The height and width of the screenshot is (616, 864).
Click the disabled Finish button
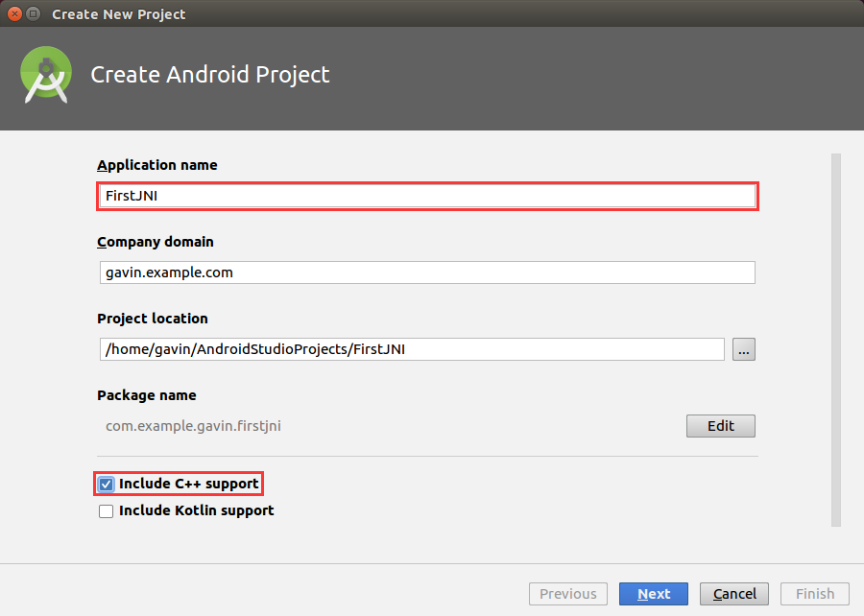[815, 594]
